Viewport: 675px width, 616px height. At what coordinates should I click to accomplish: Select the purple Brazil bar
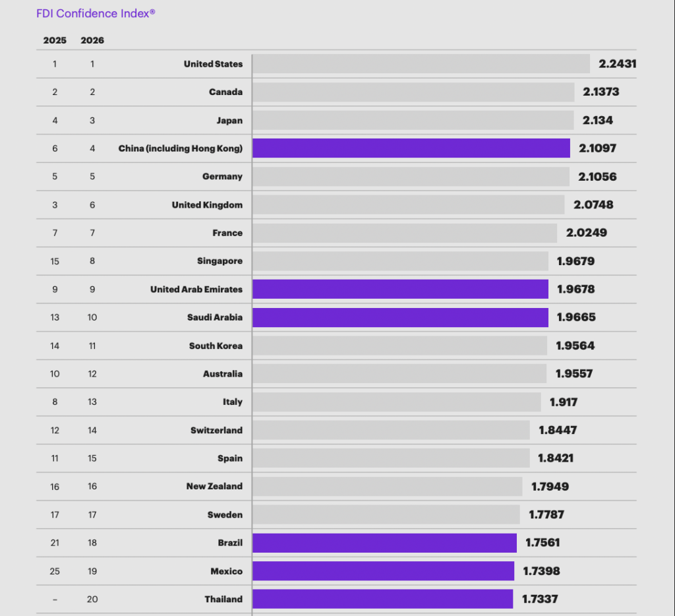point(384,543)
